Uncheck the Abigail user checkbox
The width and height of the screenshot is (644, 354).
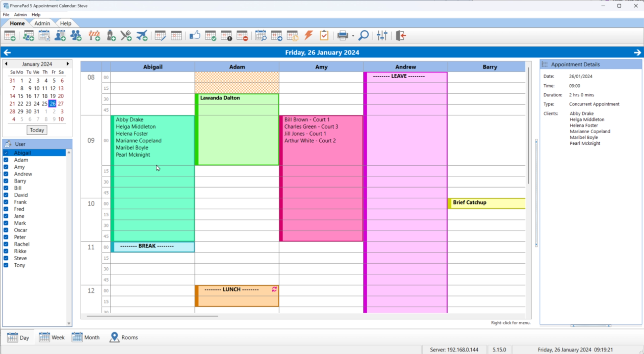point(6,153)
